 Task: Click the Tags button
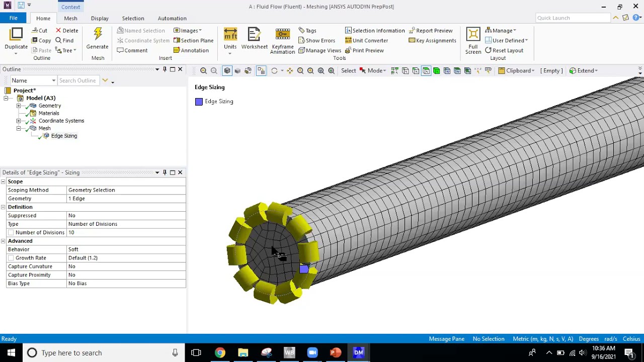(307, 31)
